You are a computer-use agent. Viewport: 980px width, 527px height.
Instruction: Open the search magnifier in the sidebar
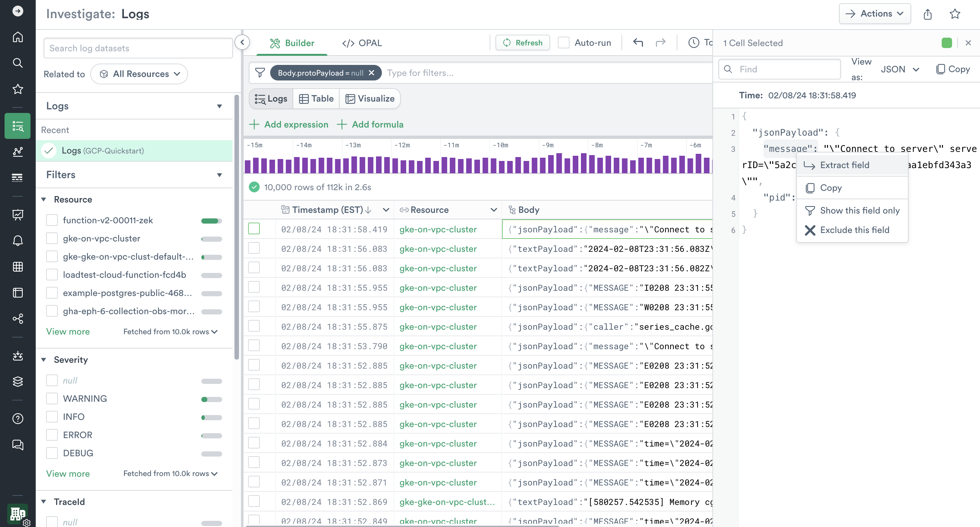click(18, 63)
